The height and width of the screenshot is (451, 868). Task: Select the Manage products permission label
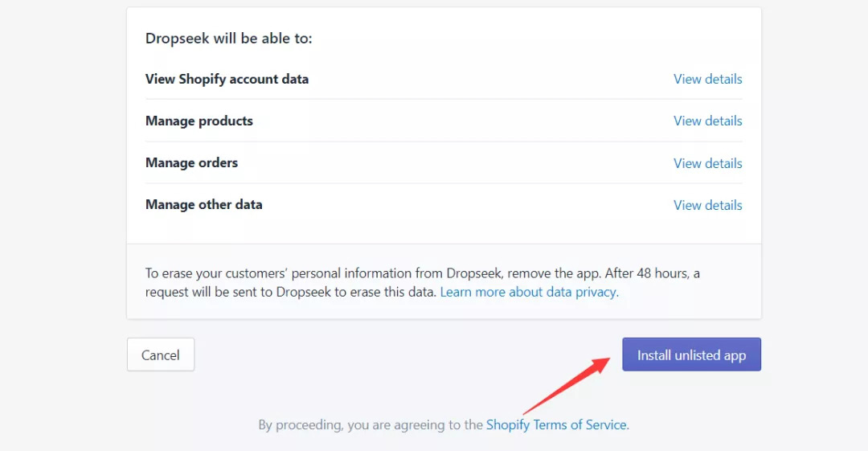[199, 121]
